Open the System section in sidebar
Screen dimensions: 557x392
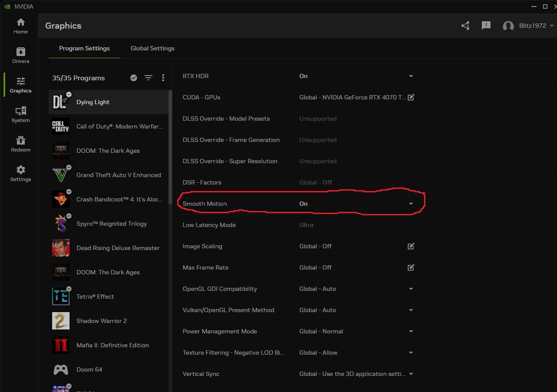(20, 115)
